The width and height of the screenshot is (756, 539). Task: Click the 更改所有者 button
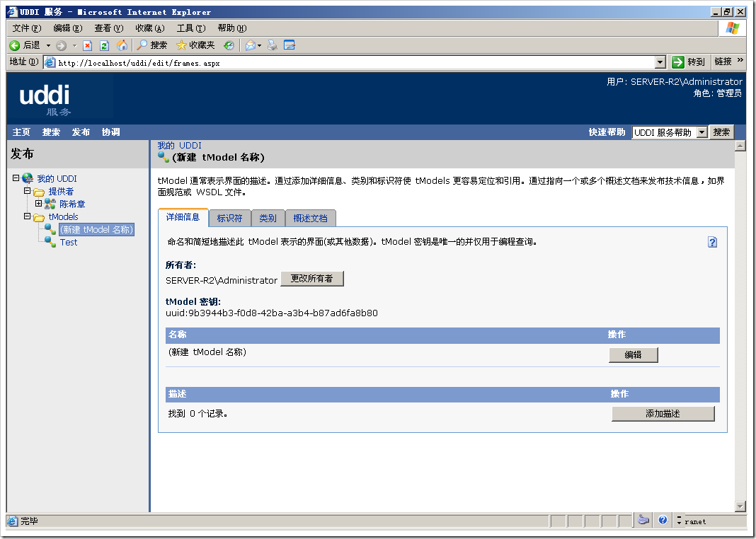click(312, 279)
